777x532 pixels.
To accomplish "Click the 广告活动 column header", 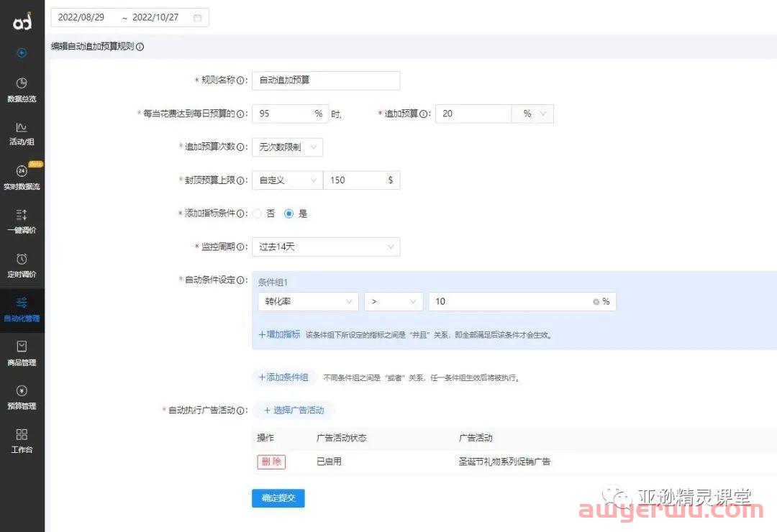I will (x=476, y=438).
